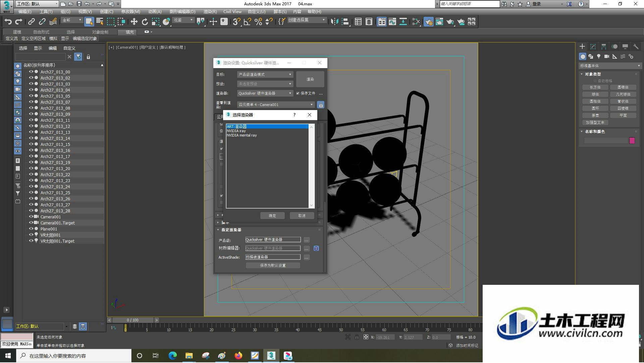Collapse the 对象类型 rollout

(582, 74)
